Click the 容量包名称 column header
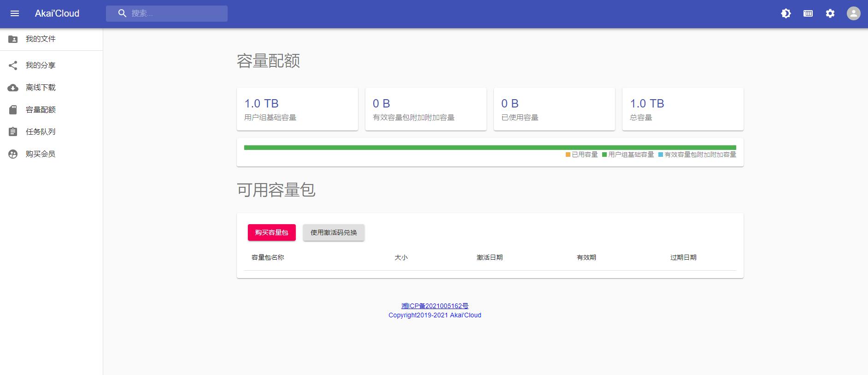 [x=268, y=257]
